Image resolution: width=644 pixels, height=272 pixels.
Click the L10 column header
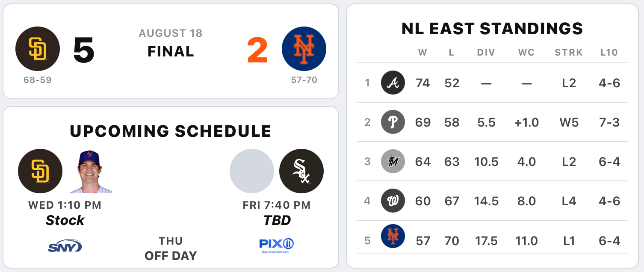click(x=609, y=53)
